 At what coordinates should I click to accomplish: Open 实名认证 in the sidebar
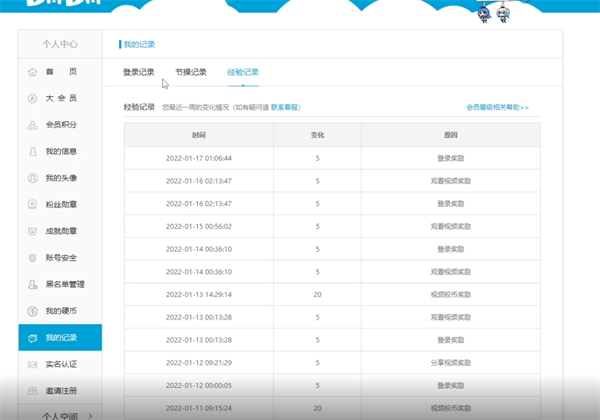click(60, 364)
